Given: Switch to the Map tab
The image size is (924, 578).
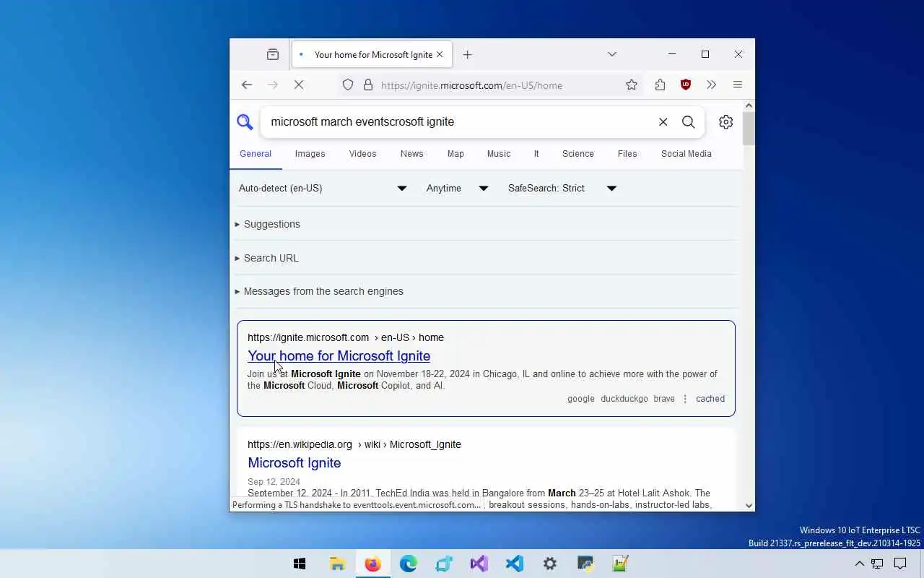Looking at the screenshot, I should click(456, 154).
